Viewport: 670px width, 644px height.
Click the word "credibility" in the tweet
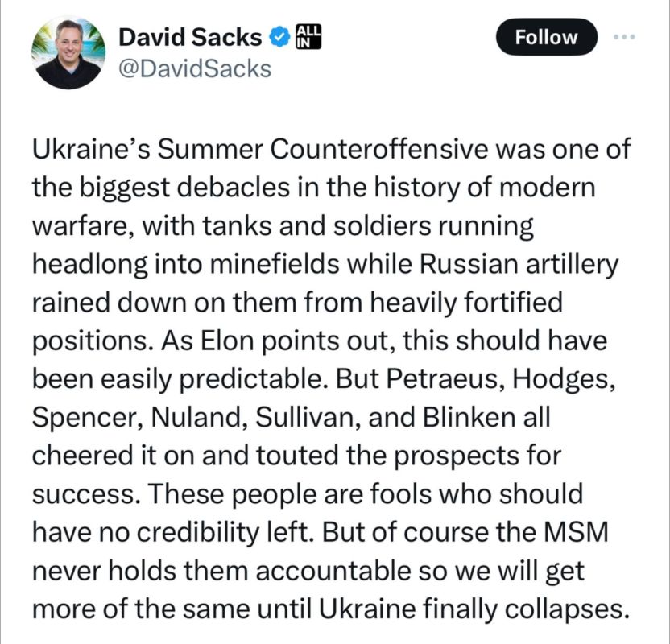point(197,531)
